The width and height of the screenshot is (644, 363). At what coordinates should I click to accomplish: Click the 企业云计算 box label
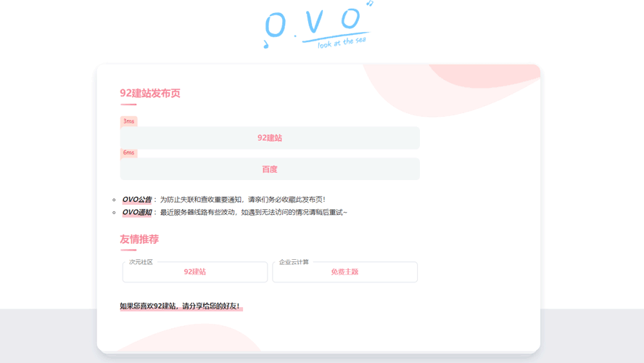click(x=294, y=262)
